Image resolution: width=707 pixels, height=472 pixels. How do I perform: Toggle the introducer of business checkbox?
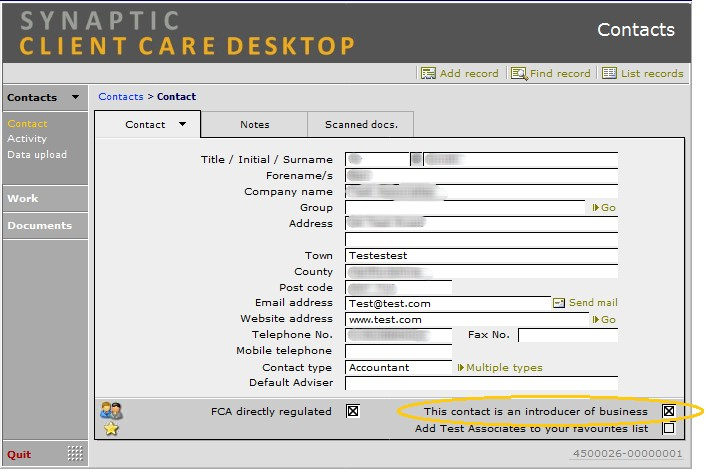(669, 411)
